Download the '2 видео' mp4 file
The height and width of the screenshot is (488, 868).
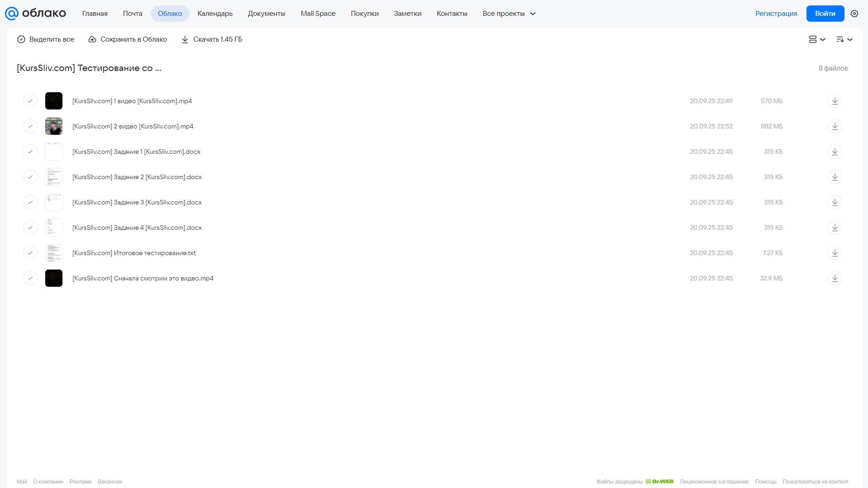click(x=835, y=126)
